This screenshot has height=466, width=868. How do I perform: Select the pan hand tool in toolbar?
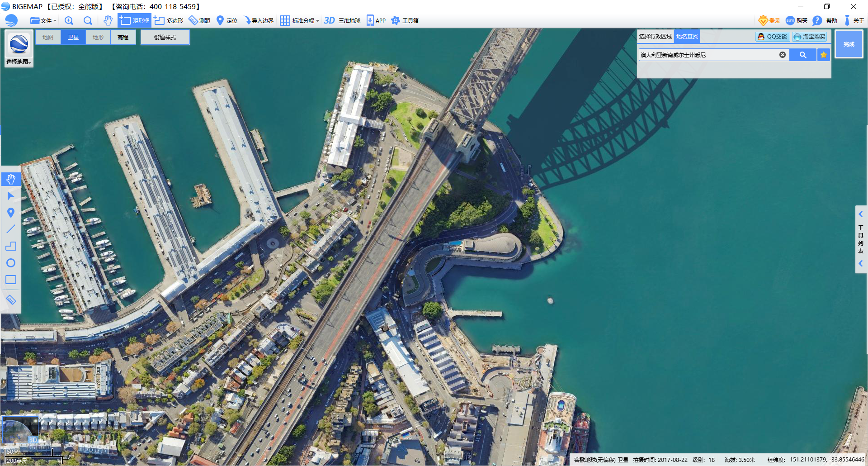108,20
